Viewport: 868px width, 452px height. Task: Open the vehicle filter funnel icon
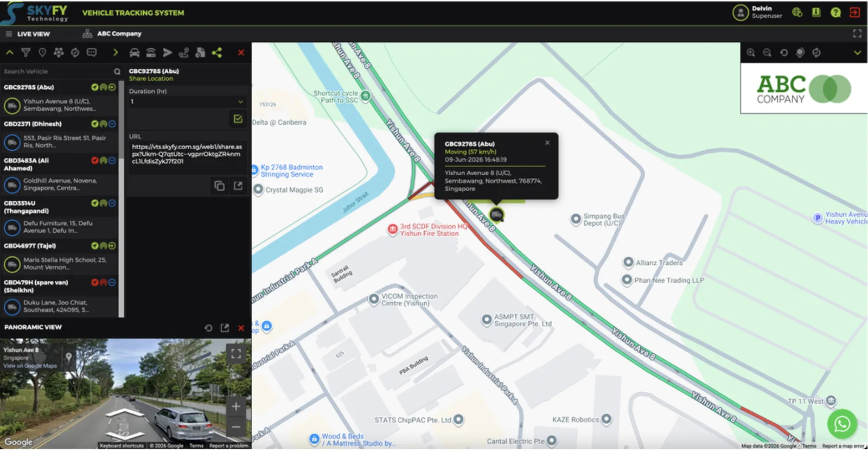coord(25,53)
